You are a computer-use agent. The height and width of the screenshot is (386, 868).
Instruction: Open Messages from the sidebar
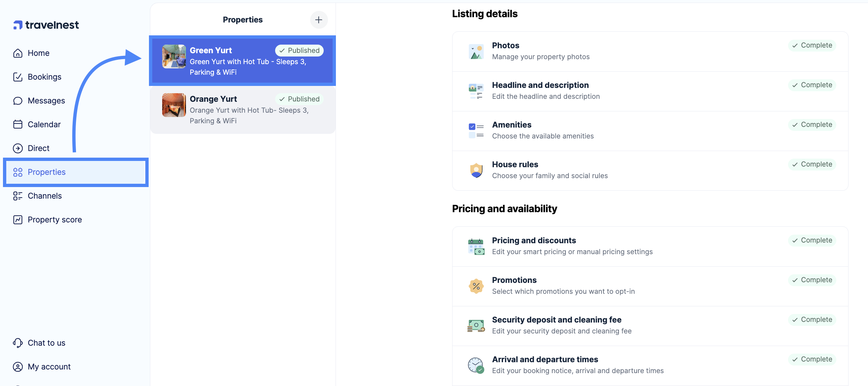click(x=46, y=101)
